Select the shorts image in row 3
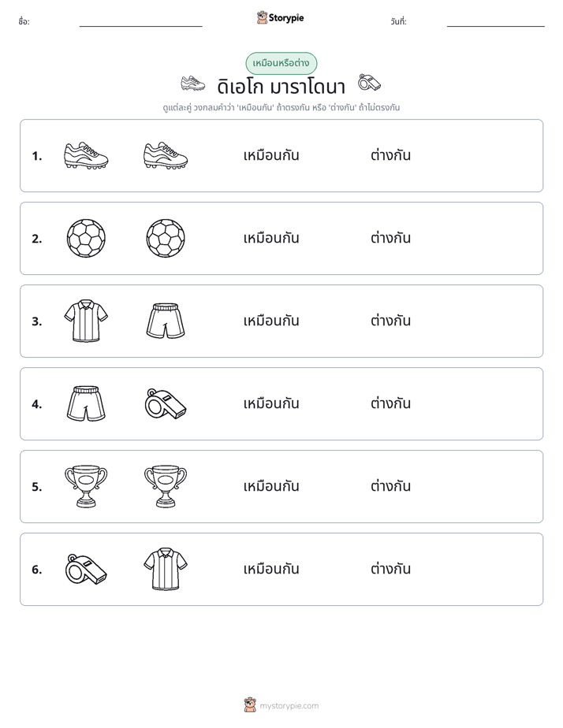 click(x=166, y=321)
